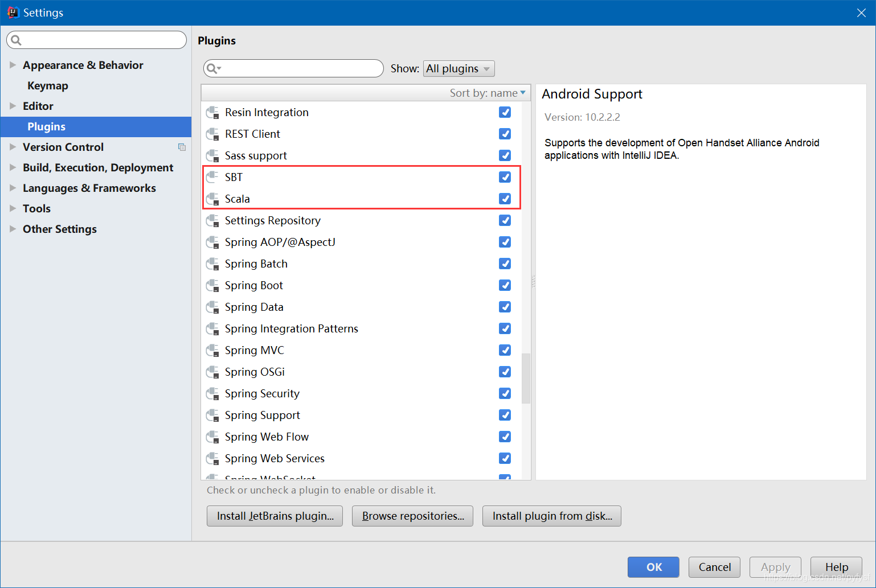Select the Spring Integration Patterns row
The width and height of the screenshot is (876, 588).
[361, 328]
